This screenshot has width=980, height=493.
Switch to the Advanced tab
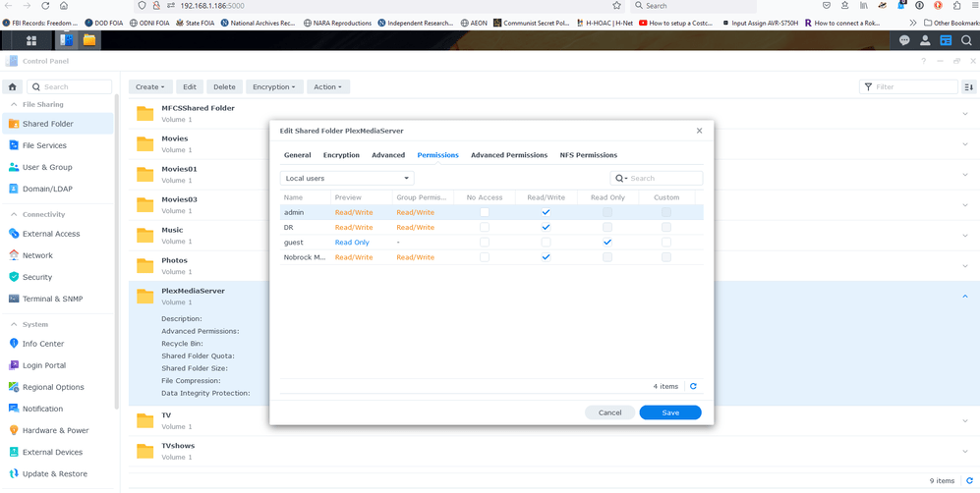click(x=388, y=155)
